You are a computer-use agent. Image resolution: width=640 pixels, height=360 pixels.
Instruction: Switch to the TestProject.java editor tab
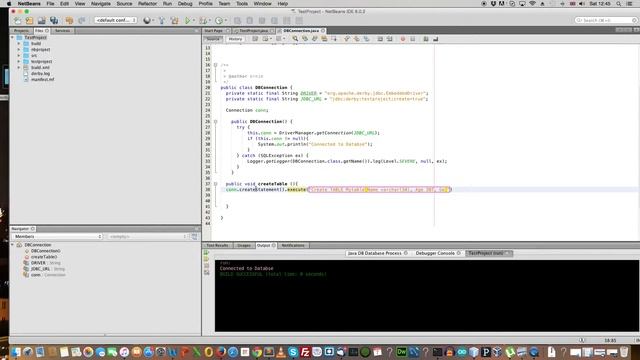coord(253,31)
